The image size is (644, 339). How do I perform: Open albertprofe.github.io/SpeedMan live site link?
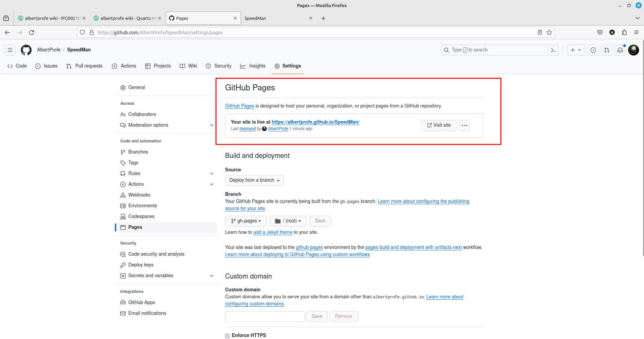point(315,122)
